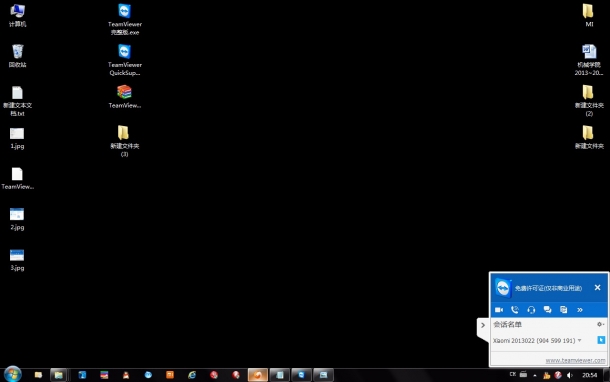Show hidden system tray icons
Screen dimensions: 610x382
535,375
